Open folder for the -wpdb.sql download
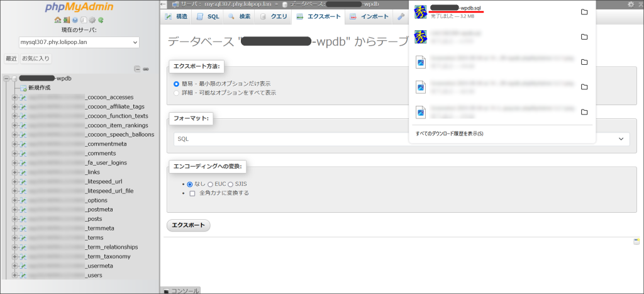 (584, 12)
